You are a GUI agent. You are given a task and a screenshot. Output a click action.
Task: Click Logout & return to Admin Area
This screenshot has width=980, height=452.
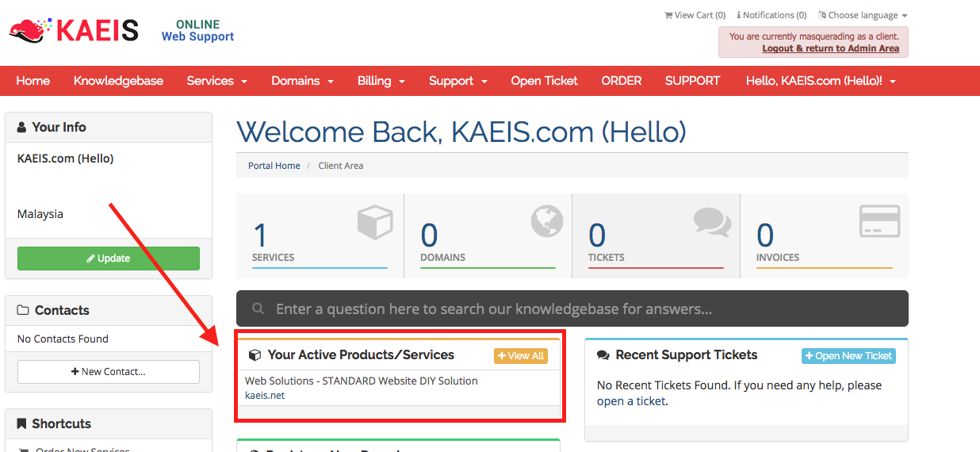pyautogui.click(x=830, y=48)
